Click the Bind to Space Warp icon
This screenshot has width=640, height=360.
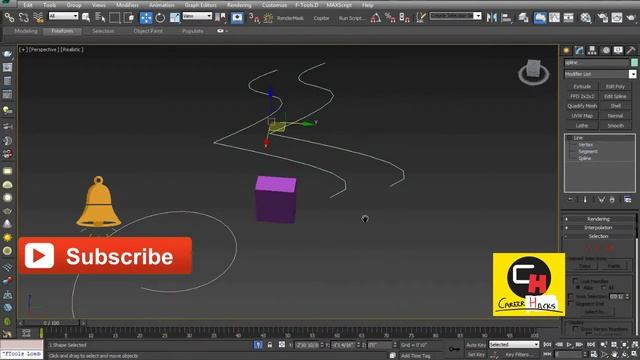pyautogui.click(x=38, y=18)
